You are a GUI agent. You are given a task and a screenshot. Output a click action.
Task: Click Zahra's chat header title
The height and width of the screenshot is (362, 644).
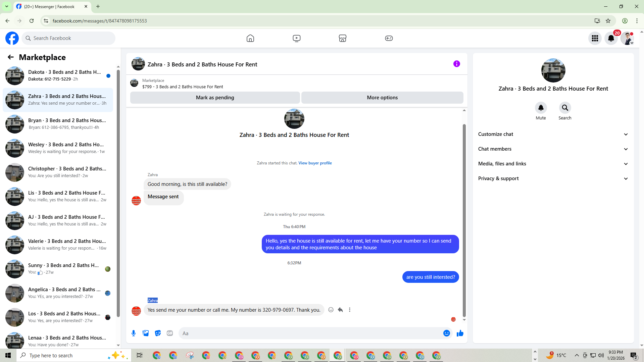point(202,64)
